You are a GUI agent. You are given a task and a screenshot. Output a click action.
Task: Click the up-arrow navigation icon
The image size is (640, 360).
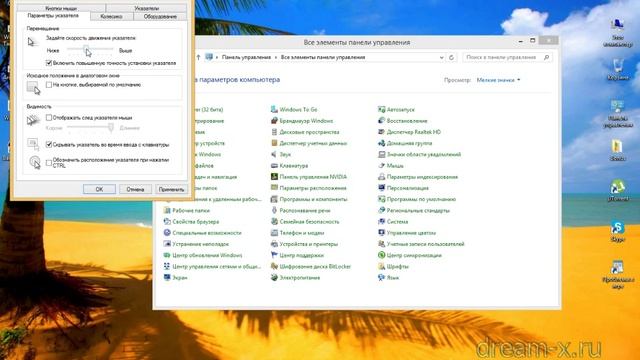[x=198, y=58]
